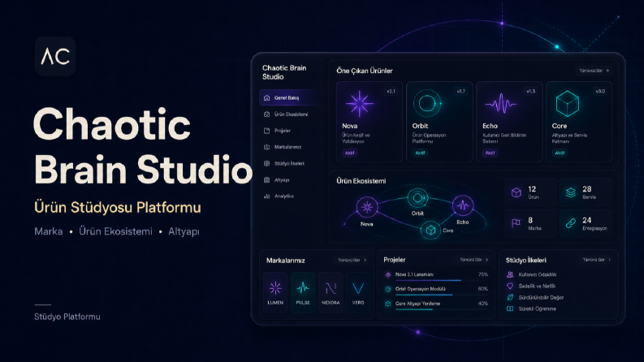Click Tümünü Gör in Markalarımız panel
The image size is (644, 362).
click(352, 261)
